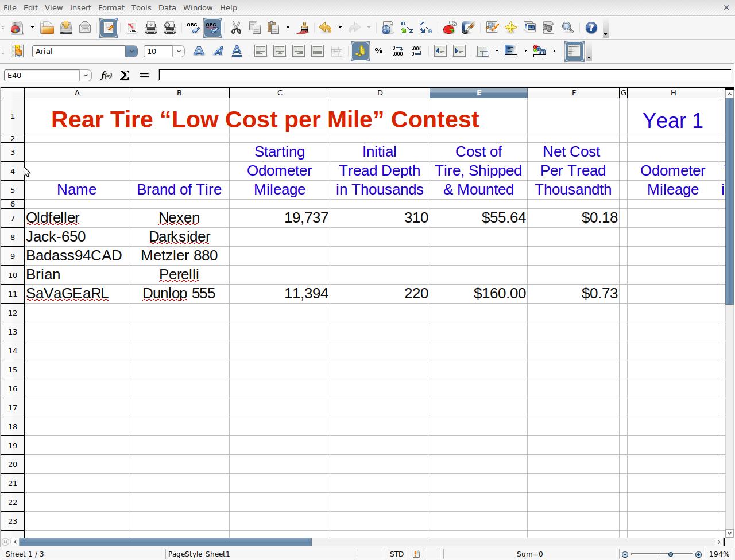The height and width of the screenshot is (560, 735).
Task: Select row 11 header
Action: (x=12, y=294)
